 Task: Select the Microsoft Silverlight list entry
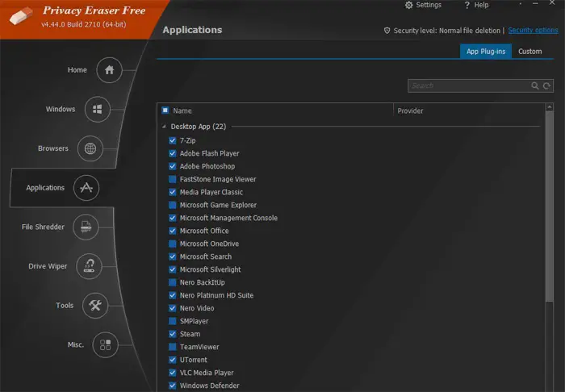click(x=210, y=269)
